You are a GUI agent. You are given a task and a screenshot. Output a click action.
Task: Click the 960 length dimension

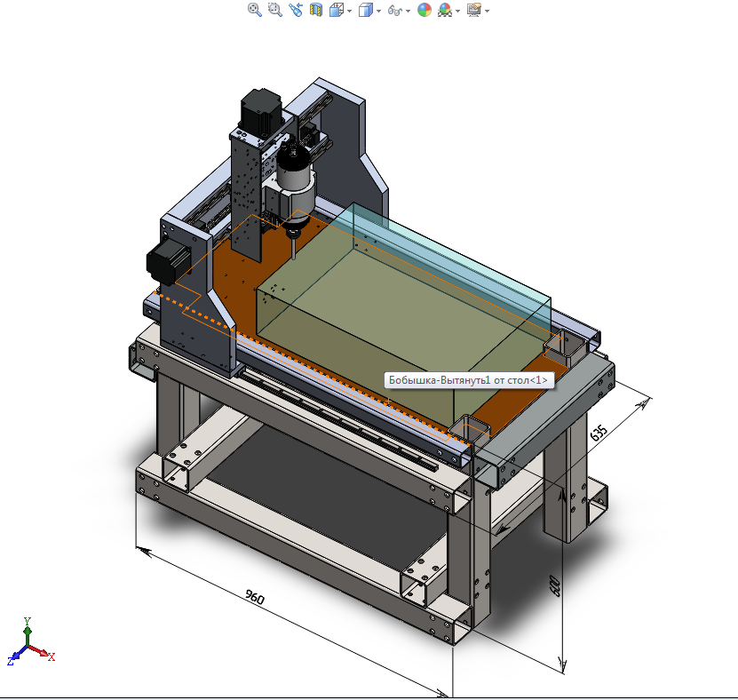255,597
